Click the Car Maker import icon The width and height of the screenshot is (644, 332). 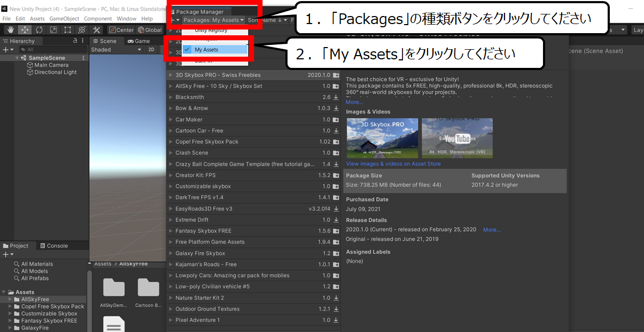pyautogui.click(x=336, y=120)
